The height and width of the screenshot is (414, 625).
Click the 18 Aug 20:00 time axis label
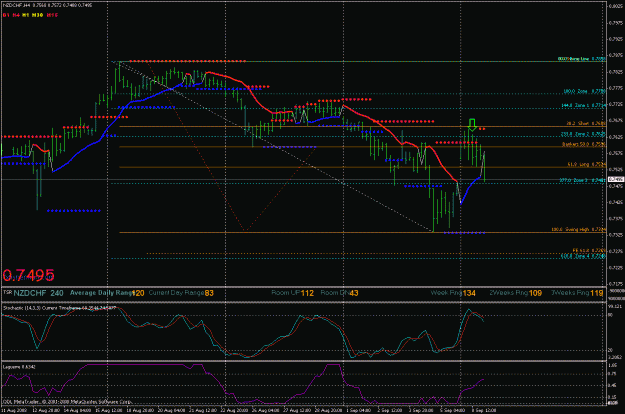click(142, 410)
